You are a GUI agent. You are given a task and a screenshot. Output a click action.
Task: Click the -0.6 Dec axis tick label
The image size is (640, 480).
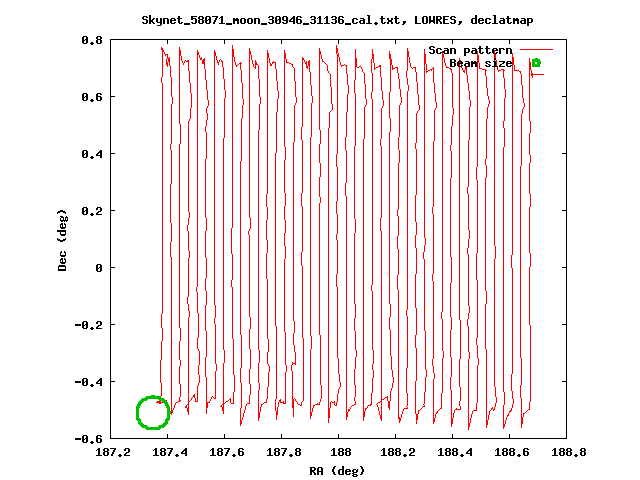coord(89,439)
